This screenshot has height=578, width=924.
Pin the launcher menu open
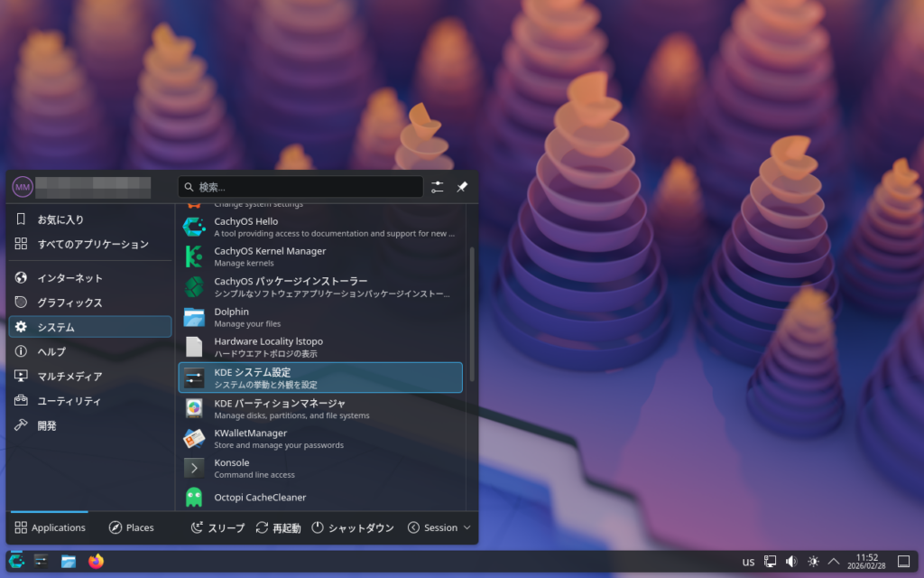pos(462,187)
